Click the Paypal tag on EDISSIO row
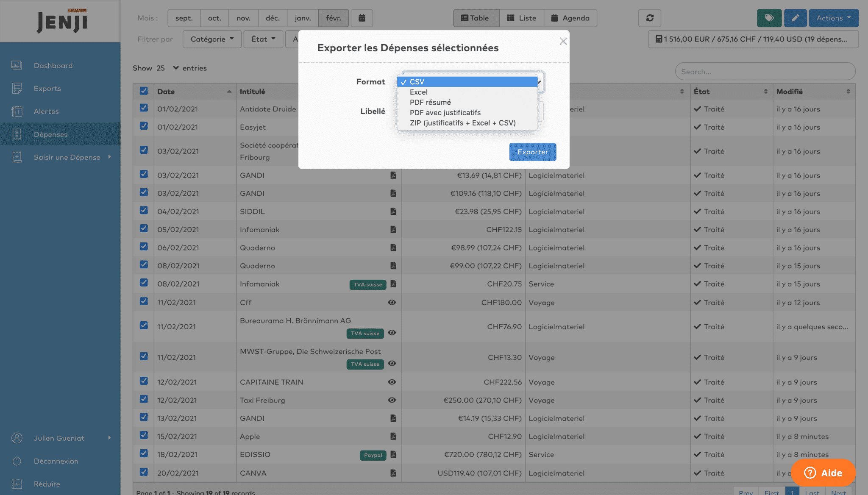 click(373, 455)
